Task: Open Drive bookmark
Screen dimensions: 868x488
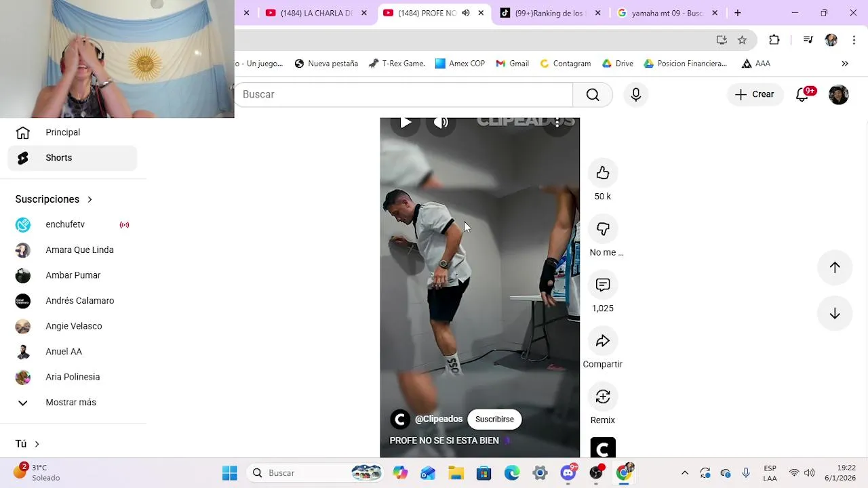Action: 618,64
